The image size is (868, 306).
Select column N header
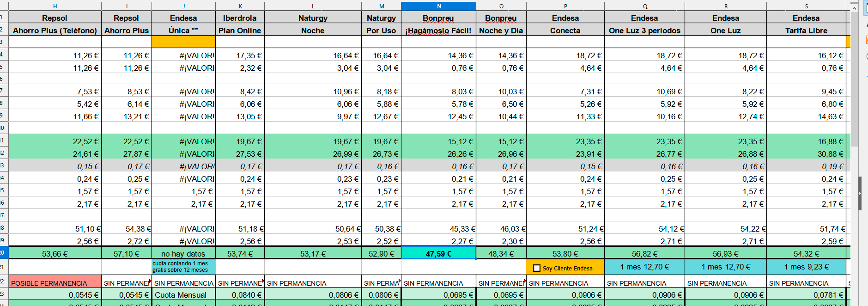click(x=439, y=6)
